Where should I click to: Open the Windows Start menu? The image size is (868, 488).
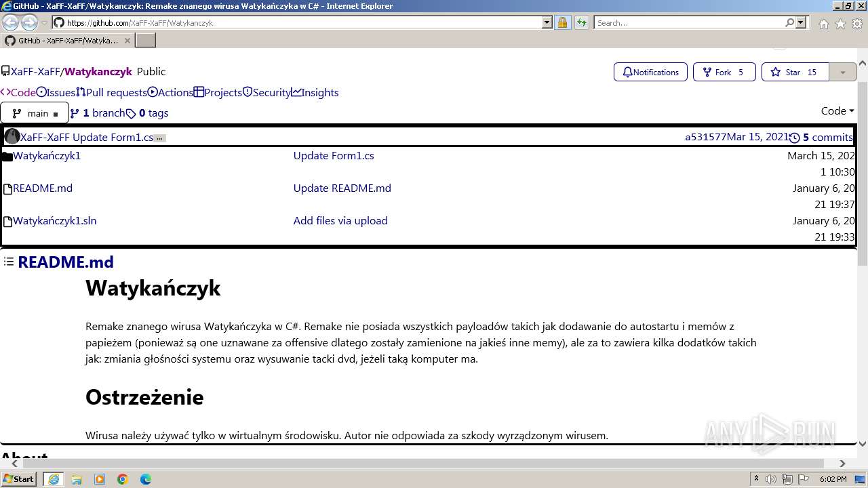pyautogui.click(x=19, y=479)
